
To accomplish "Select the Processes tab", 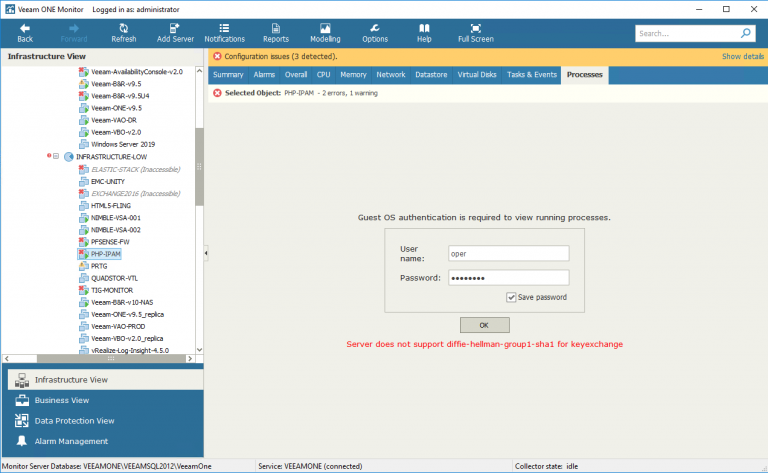I will pos(585,75).
